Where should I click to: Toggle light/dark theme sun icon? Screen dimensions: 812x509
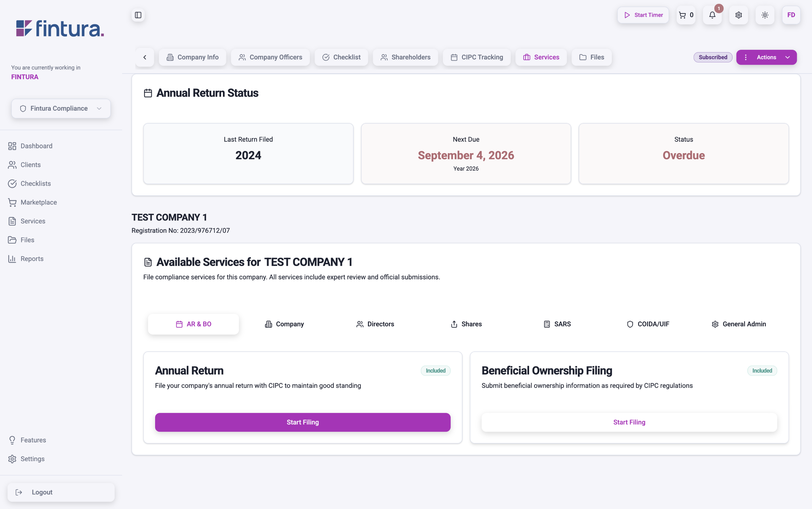[x=764, y=15]
